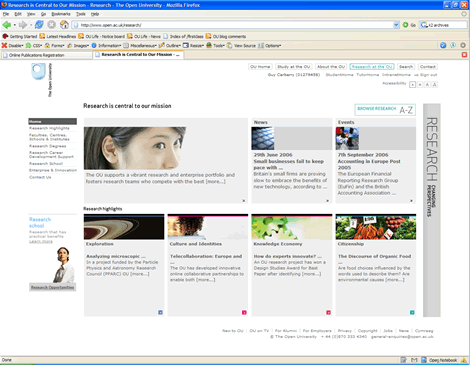Click the vegetables Citizenship thumbnail
The image size is (470, 365).
(x=376, y=227)
